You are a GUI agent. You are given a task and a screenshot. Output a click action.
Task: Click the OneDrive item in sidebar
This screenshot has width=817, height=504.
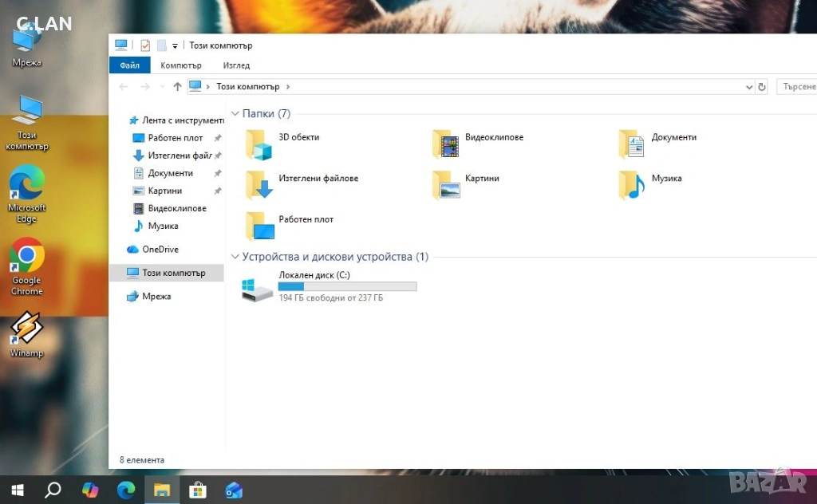[x=160, y=250]
